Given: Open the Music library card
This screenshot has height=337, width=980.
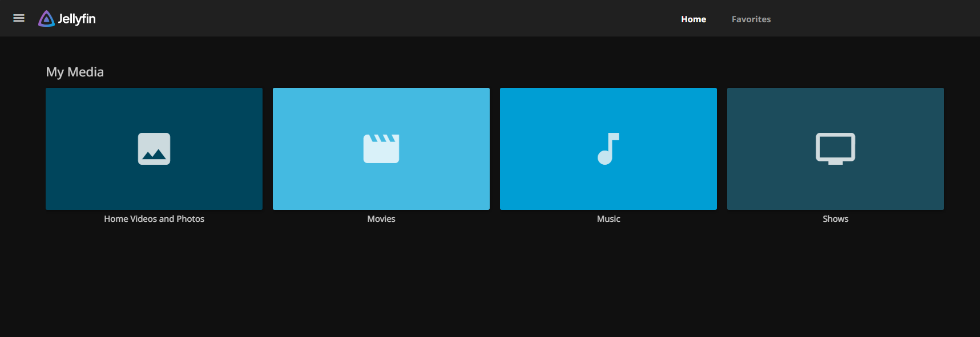Looking at the screenshot, I should [608, 149].
